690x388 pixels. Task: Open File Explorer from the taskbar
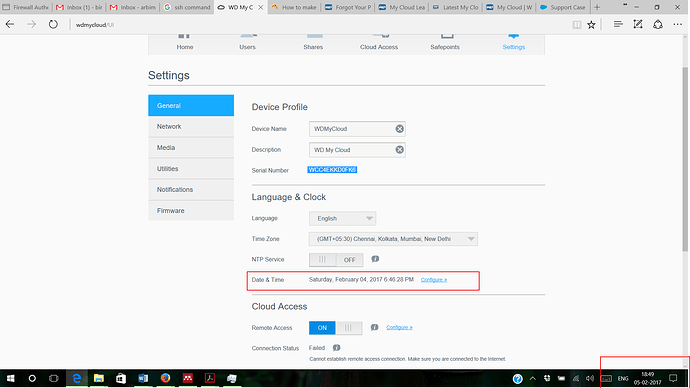(99, 378)
